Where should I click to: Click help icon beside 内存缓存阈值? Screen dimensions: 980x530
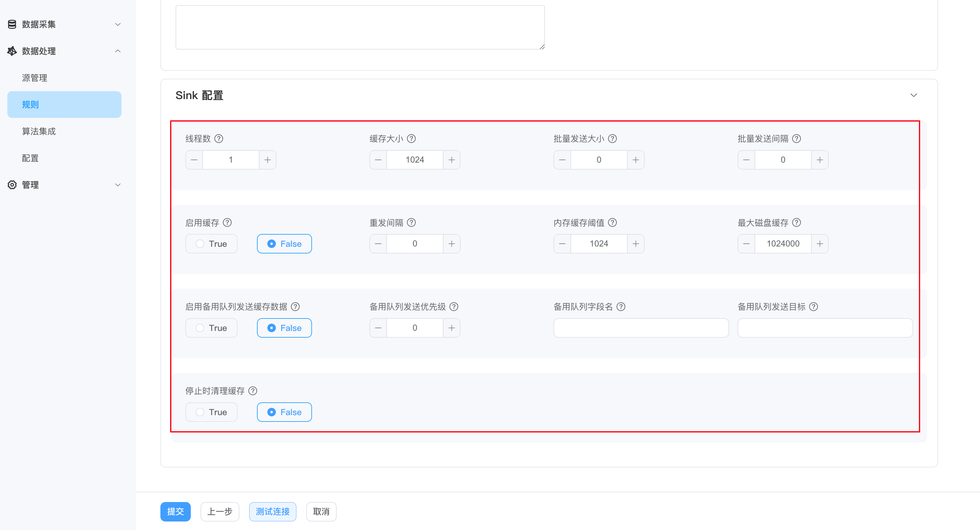[612, 222]
